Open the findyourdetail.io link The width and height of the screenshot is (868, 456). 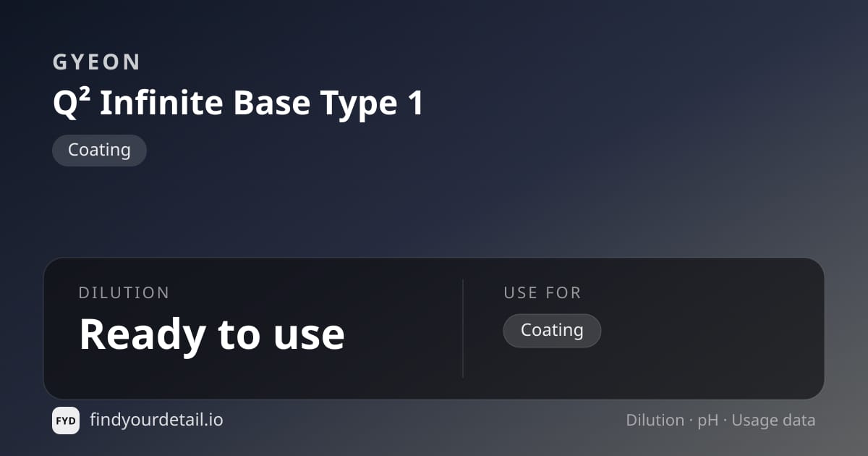[x=156, y=420]
